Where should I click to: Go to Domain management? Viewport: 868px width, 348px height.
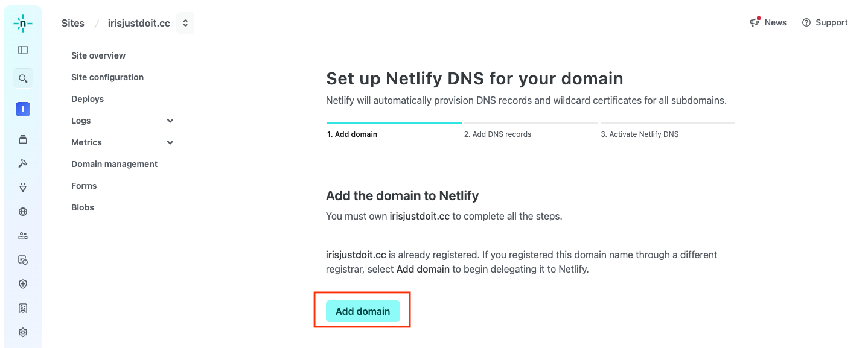click(114, 164)
